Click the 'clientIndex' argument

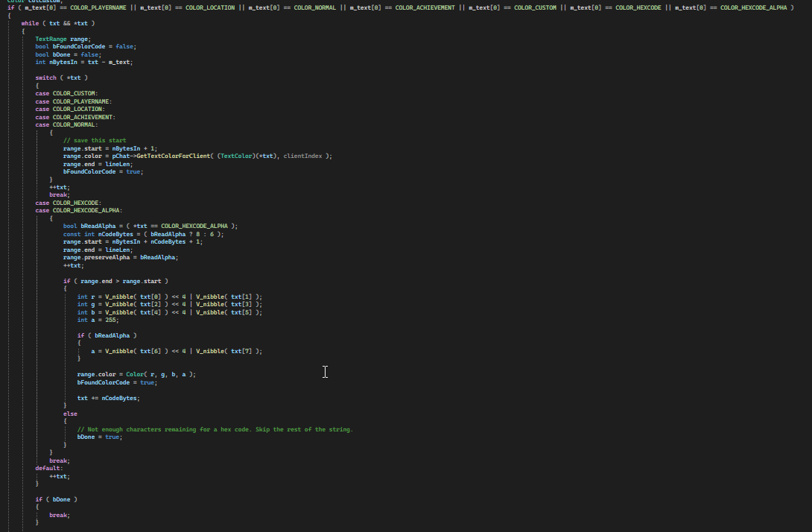tap(303, 156)
